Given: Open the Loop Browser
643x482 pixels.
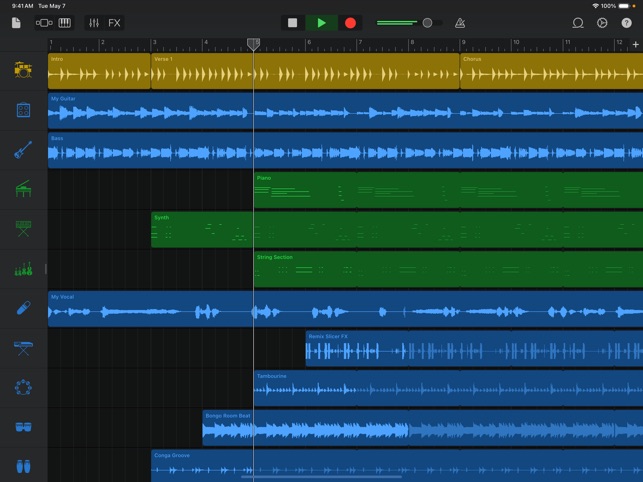Looking at the screenshot, I should click(x=578, y=23).
